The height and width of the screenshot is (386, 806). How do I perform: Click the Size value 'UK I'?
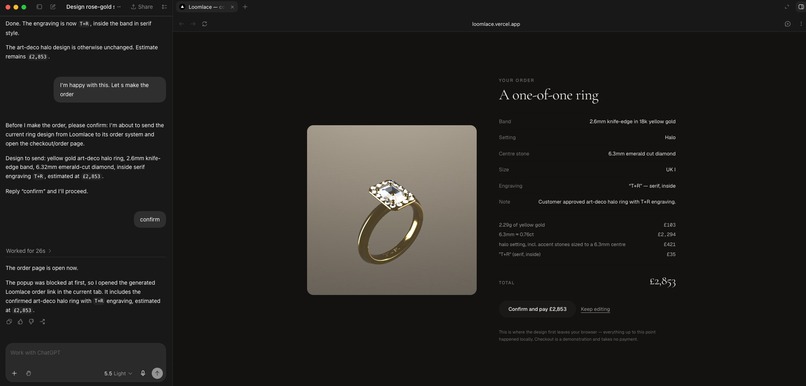point(671,170)
